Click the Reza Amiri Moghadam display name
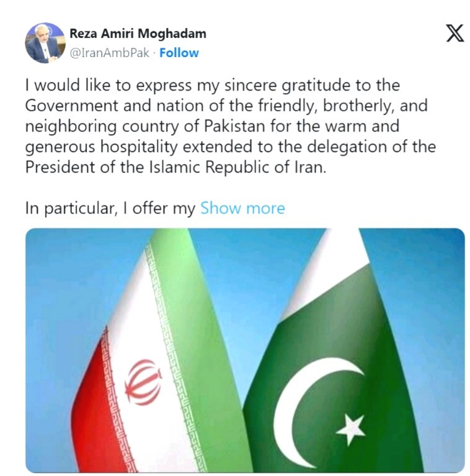Image resolution: width=470 pixels, height=476 pixels. pyautogui.click(x=138, y=34)
